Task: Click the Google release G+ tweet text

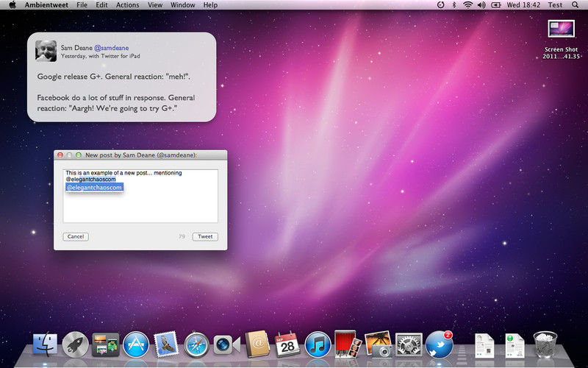Action: 113,77
